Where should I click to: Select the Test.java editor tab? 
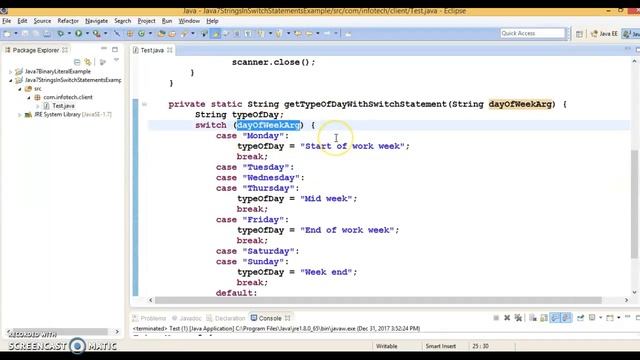click(x=152, y=50)
